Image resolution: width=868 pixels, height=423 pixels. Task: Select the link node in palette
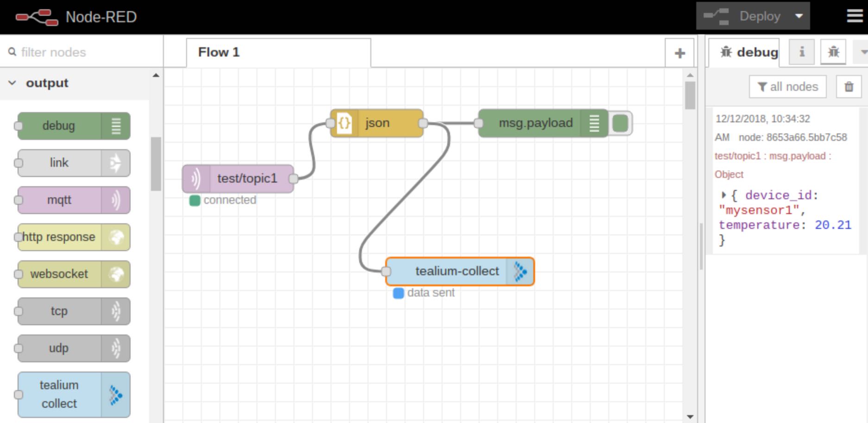click(74, 163)
